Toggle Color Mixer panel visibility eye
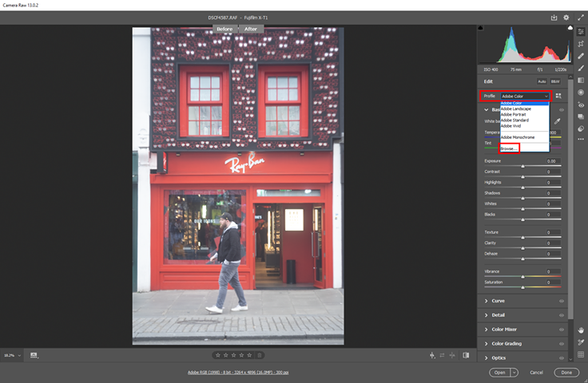This screenshot has width=588, height=383. (x=562, y=329)
